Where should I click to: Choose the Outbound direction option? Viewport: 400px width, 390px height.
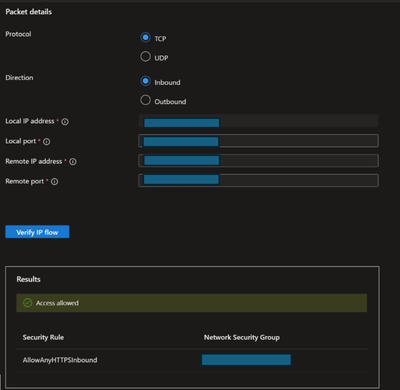(145, 100)
